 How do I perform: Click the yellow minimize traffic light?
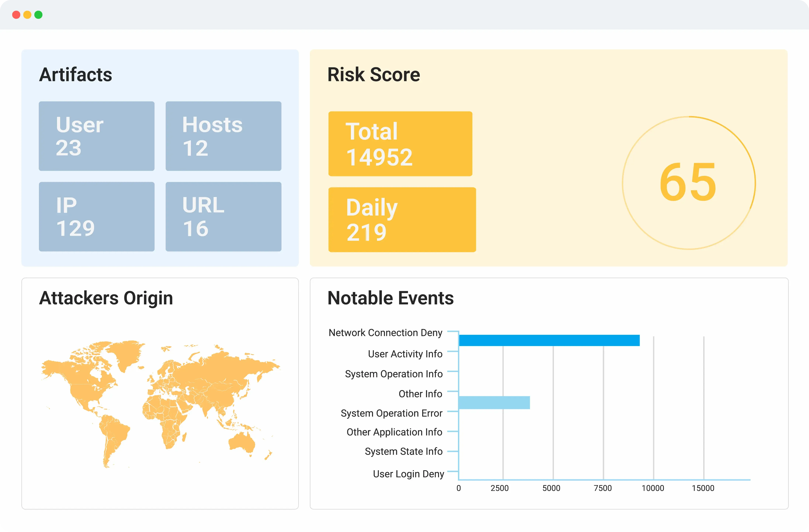27,15
